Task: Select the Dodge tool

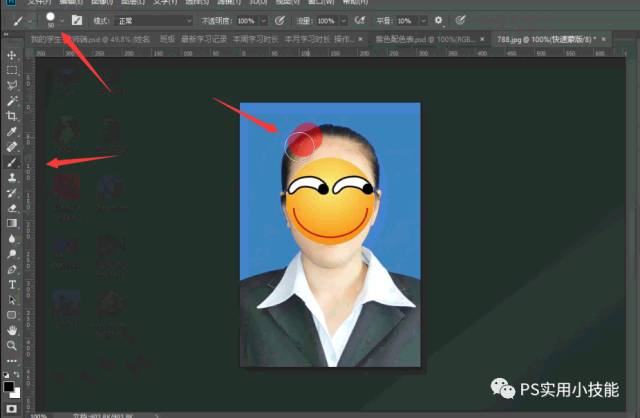Action: point(12,254)
